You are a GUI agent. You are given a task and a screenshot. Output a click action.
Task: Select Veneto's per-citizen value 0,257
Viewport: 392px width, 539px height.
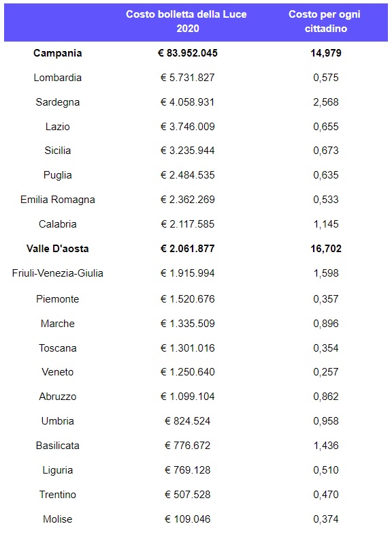click(326, 372)
